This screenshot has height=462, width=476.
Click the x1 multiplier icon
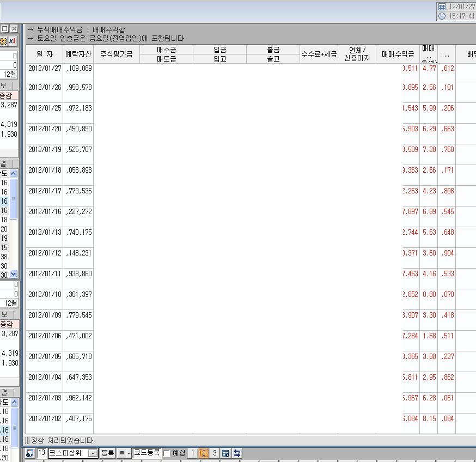pyautogui.click(x=13, y=41)
